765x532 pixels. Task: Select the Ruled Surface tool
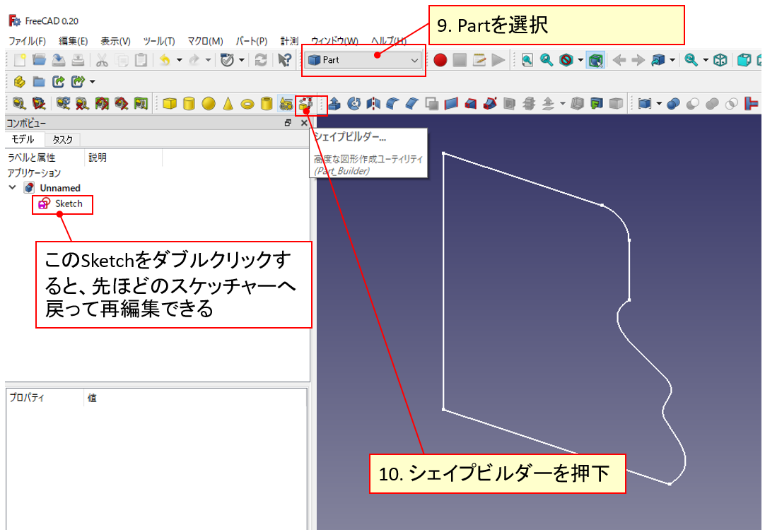[x=451, y=103]
